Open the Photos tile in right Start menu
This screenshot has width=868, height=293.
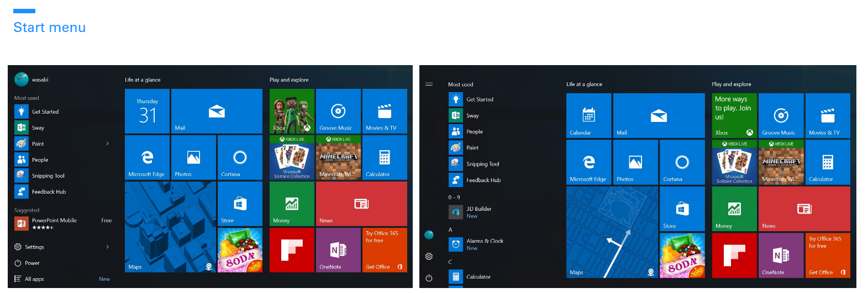(x=635, y=162)
